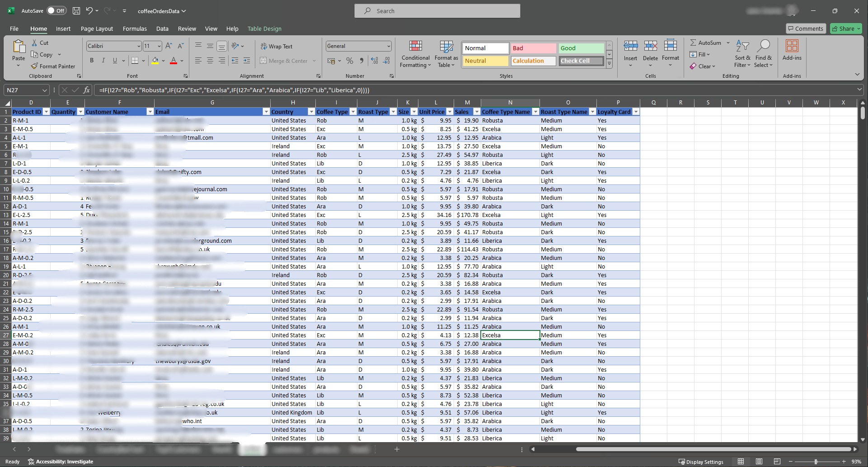The width and height of the screenshot is (868, 467).
Task: Click the Format Painter brush
Action: point(34,66)
